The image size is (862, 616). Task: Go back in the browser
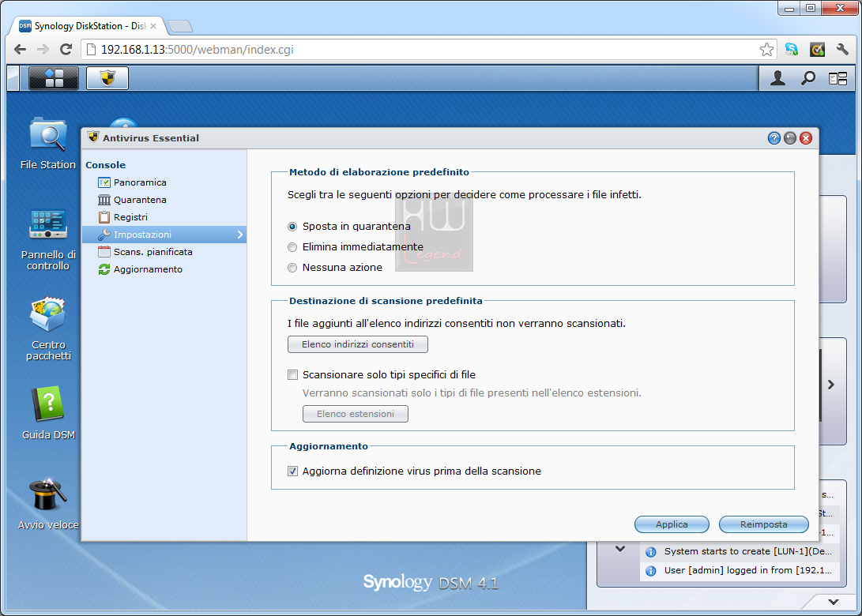[x=21, y=50]
